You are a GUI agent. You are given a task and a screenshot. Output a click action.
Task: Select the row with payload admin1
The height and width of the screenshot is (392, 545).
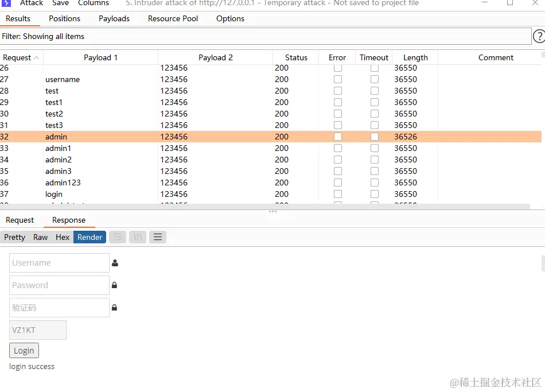[271, 148]
